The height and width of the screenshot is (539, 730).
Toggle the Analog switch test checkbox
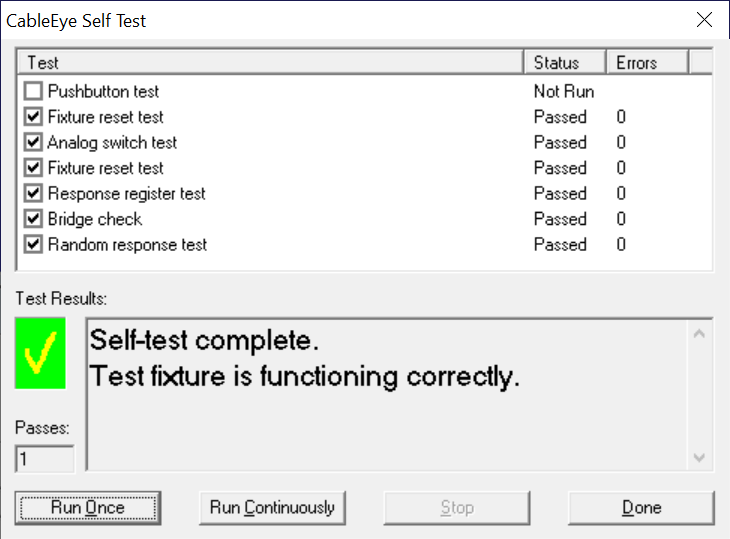pyautogui.click(x=33, y=142)
